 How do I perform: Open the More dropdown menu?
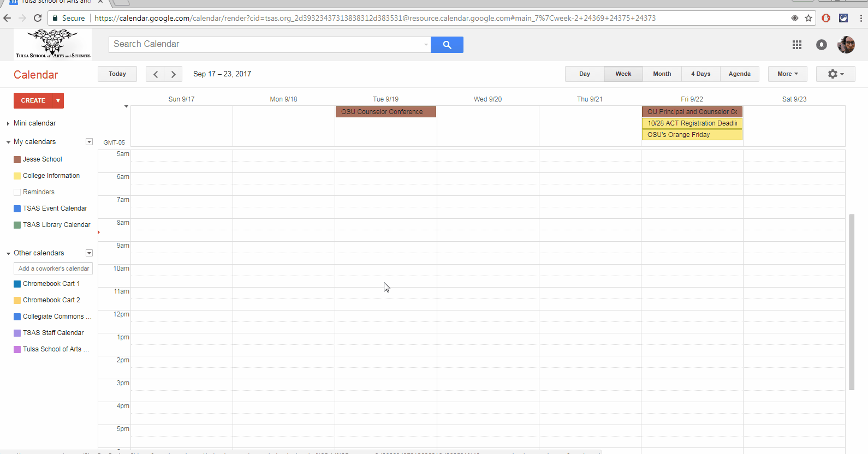(x=787, y=74)
